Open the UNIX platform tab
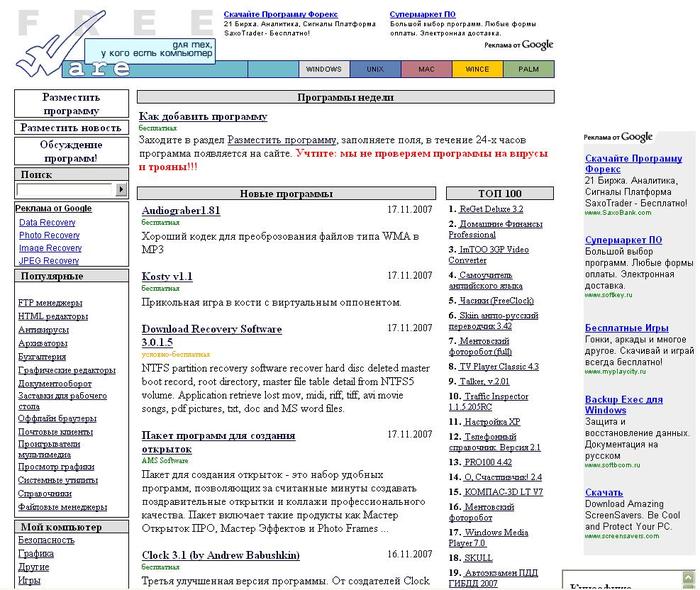Viewport: 700px width, 590px height. pos(375,69)
